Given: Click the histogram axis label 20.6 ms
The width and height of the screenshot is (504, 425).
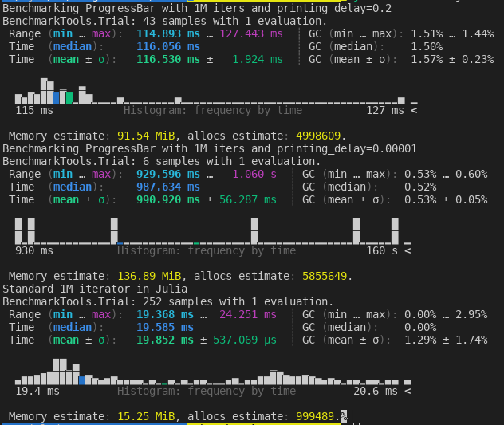Looking at the screenshot, I should (x=376, y=392).
